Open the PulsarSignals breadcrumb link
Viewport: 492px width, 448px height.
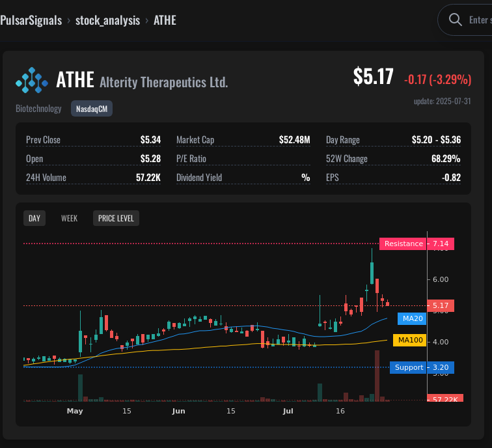click(x=31, y=20)
